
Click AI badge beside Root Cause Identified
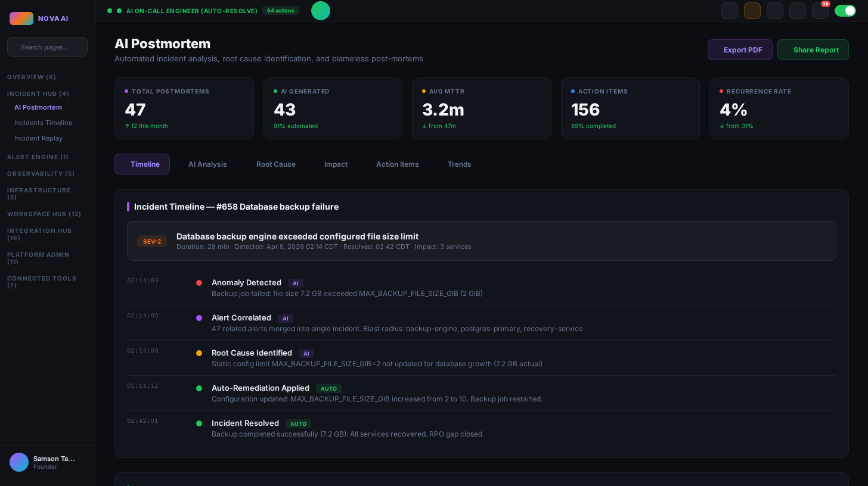click(306, 354)
